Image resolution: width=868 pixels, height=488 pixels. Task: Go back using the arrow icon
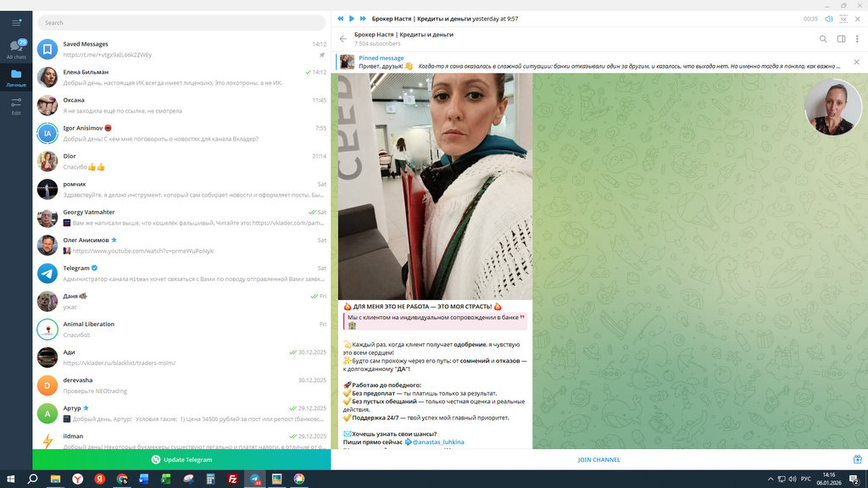point(343,39)
